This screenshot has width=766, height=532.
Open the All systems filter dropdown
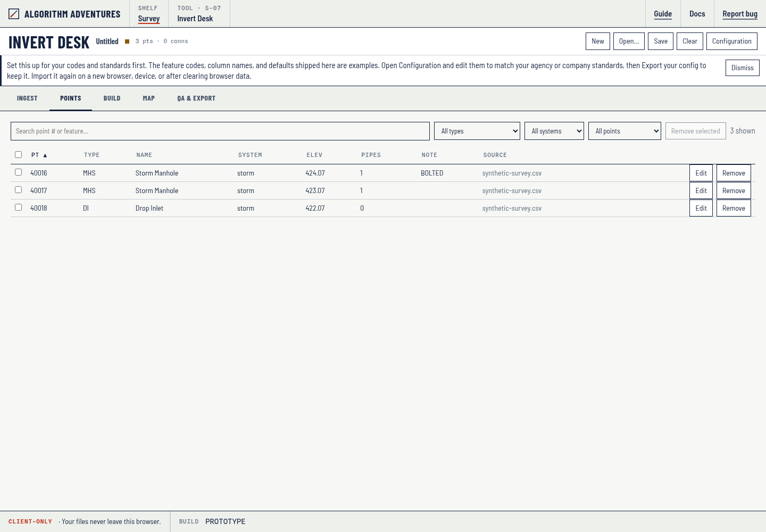point(554,131)
